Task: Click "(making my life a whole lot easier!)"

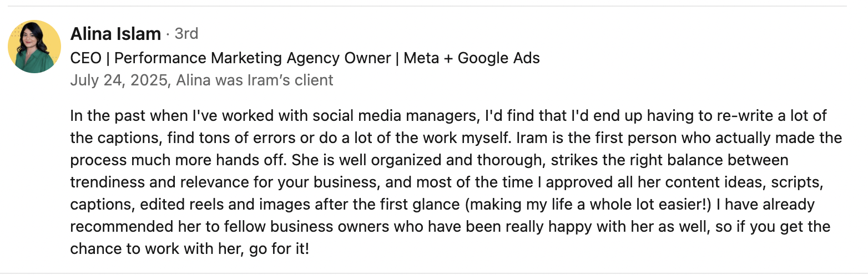Action: point(588,205)
